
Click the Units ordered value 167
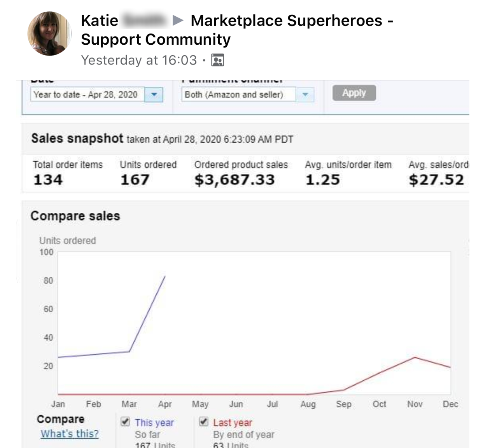[x=135, y=180]
